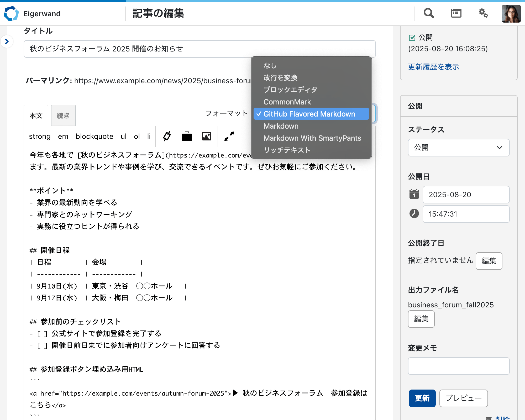Open 更新履歴を表示 revision history link

click(433, 67)
